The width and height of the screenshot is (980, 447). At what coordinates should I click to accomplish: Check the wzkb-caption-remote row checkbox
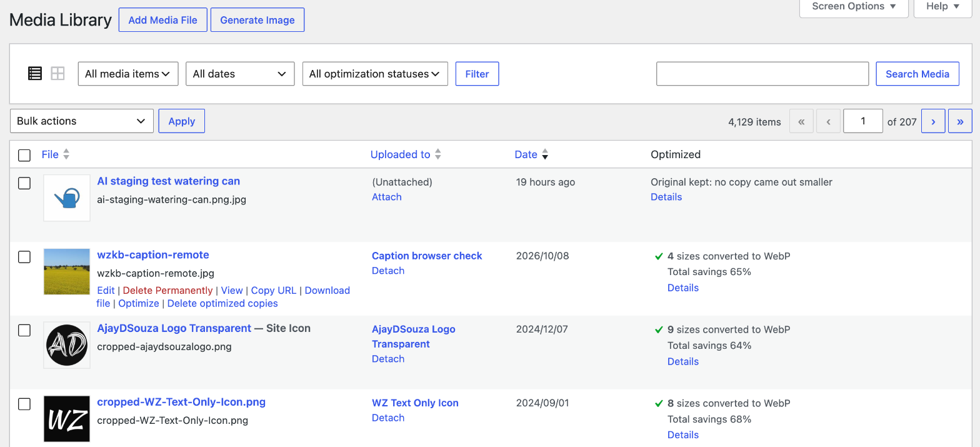pyautogui.click(x=24, y=257)
